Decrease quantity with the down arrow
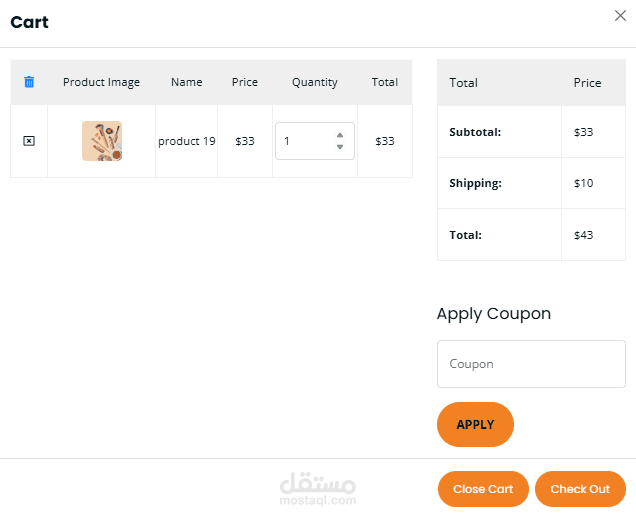Viewport: 636px width, 517px height. [340, 147]
